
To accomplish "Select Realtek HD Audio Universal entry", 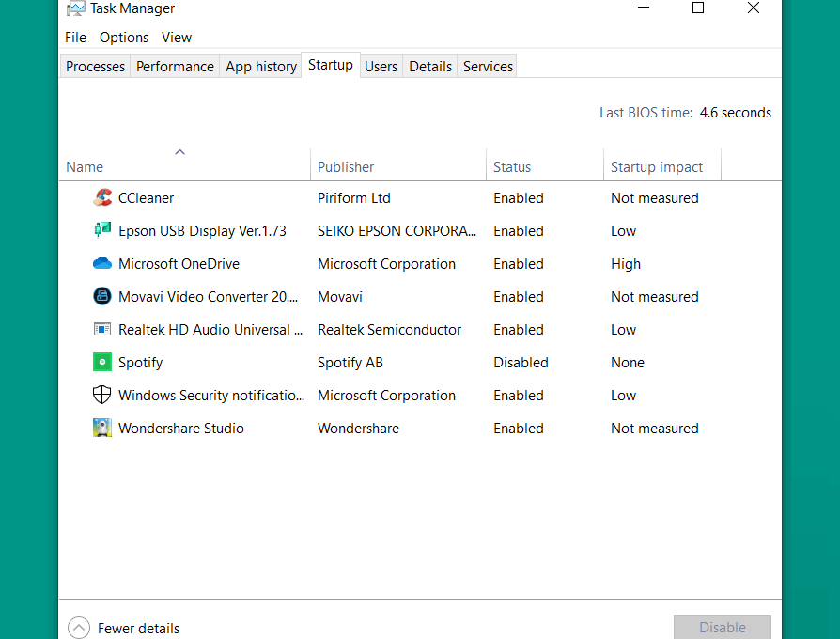I will coord(210,330).
